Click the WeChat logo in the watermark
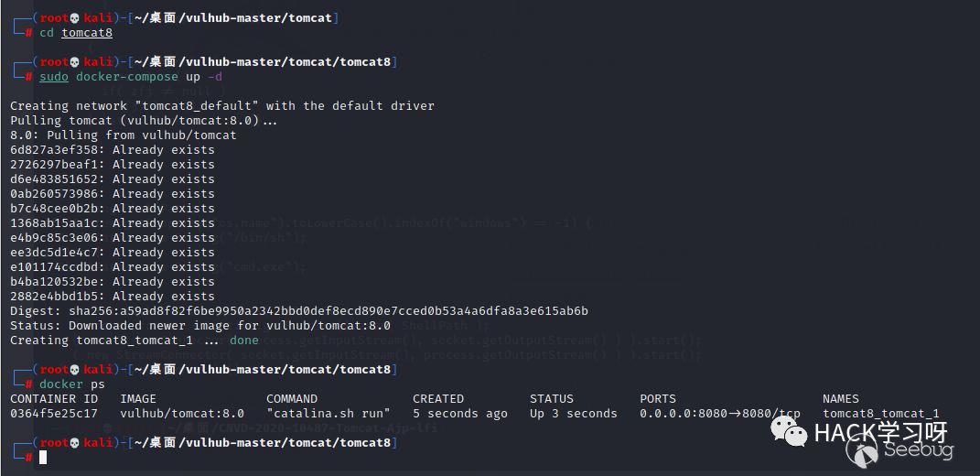The image size is (980, 476). coord(789,431)
